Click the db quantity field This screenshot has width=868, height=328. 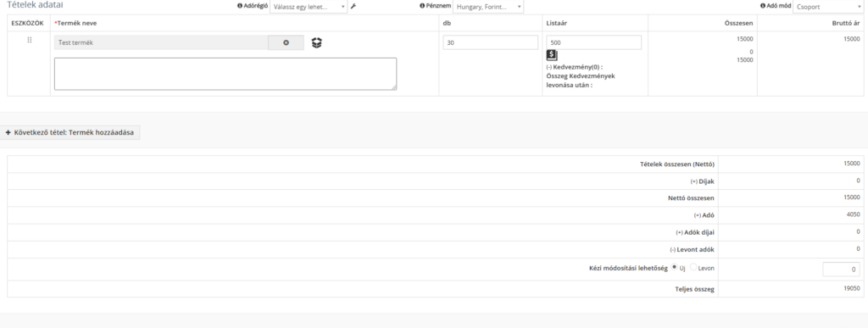(491, 42)
